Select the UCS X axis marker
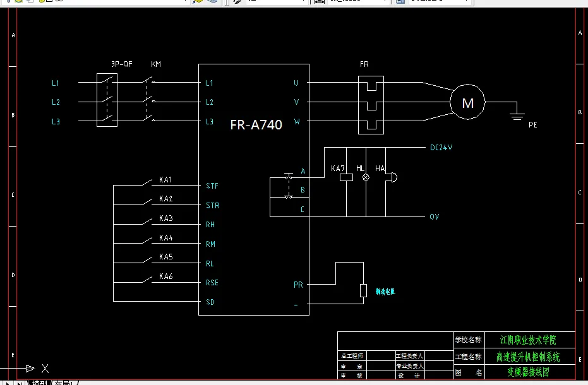Image resolution: width=588 pixels, height=385 pixels. coord(45,369)
